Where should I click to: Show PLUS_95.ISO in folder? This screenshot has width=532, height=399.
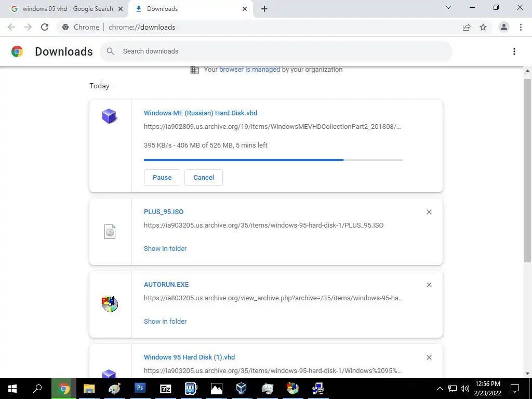pyautogui.click(x=165, y=249)
